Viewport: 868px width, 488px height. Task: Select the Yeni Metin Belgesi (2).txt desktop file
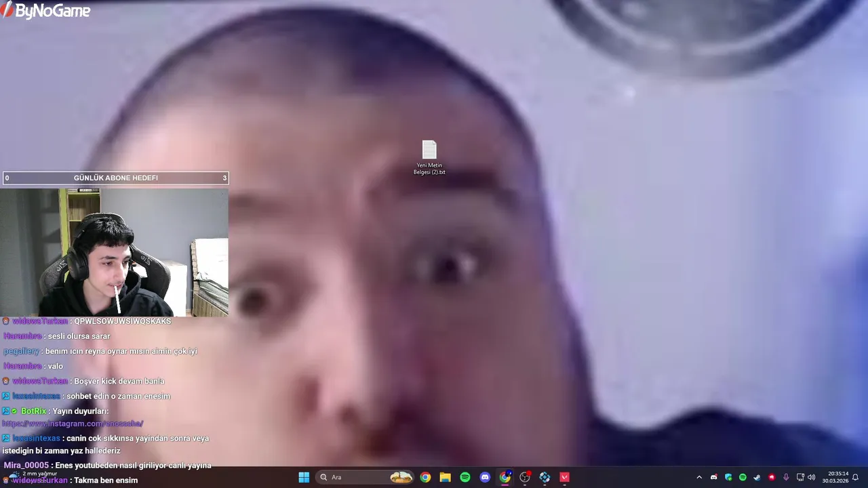(x=429, y=157)
